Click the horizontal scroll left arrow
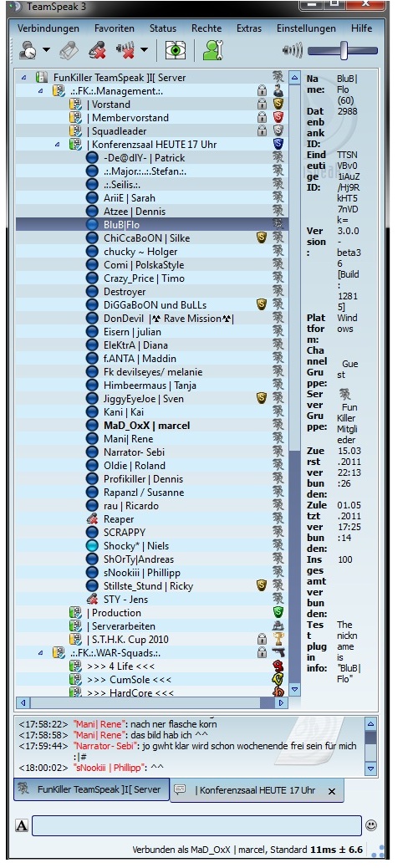This screenshot has height=868, width=418. pos(23,702)
